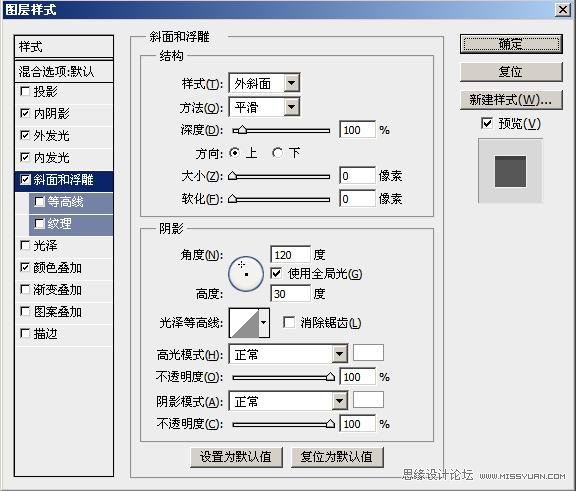Enable the 等高线 contour checkbox
The image size is (576, 491).
pyautogui.click(x=39, y=201)
